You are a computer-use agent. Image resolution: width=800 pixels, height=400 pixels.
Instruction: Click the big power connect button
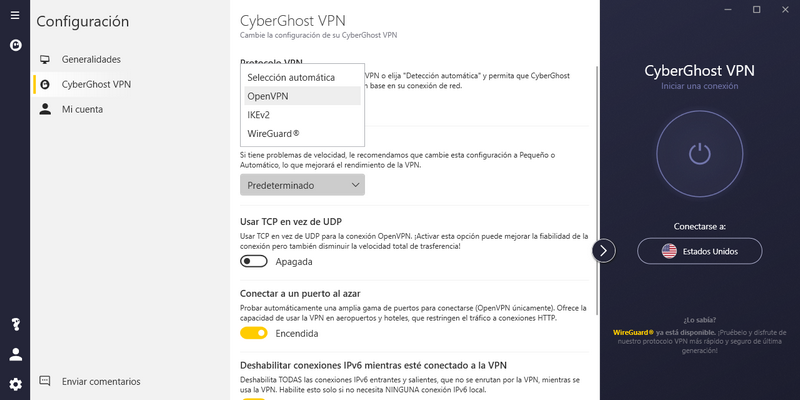click(x=699, y=154)
